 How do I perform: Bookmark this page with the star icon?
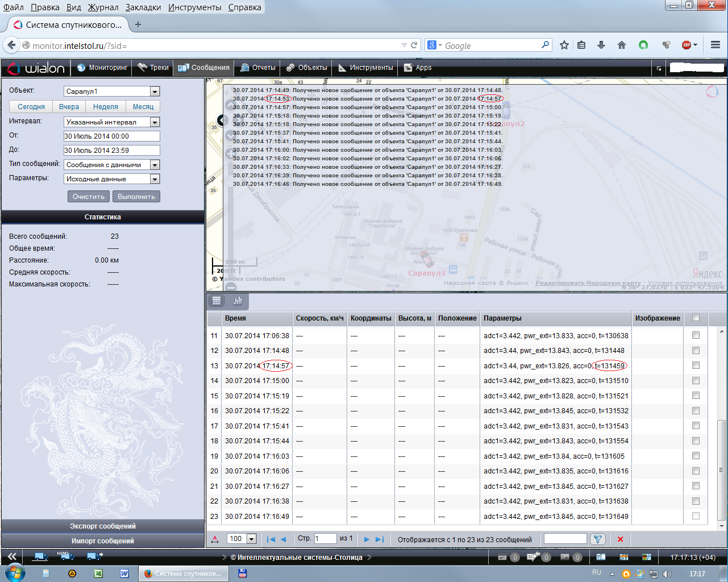pyautogui.click(x=564, y=45)
